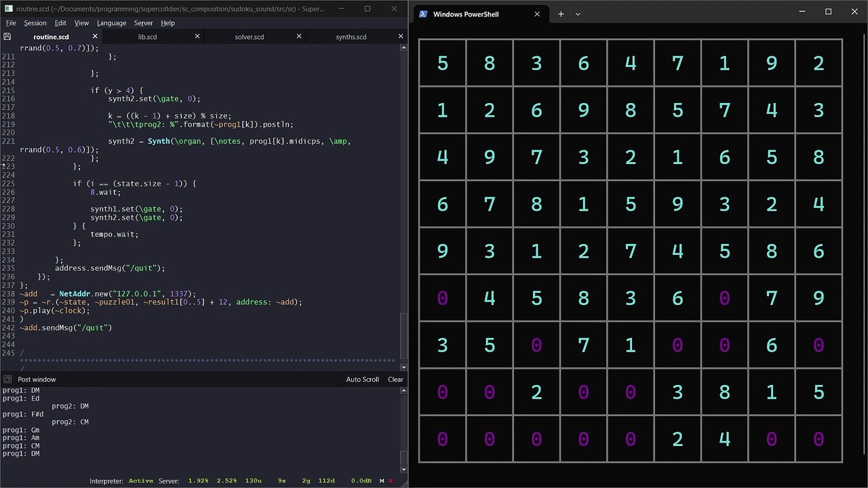Switch to the routine.scd tab

(51, 37)
